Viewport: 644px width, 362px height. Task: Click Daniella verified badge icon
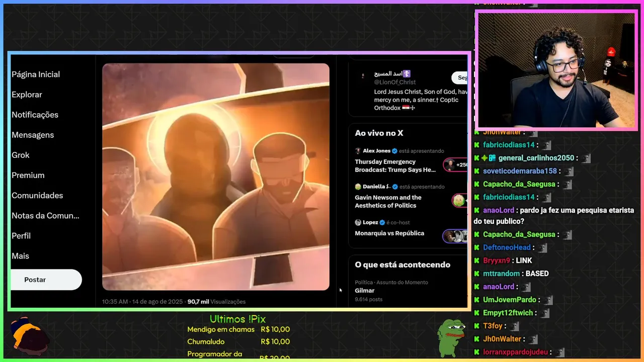(395, 187)
